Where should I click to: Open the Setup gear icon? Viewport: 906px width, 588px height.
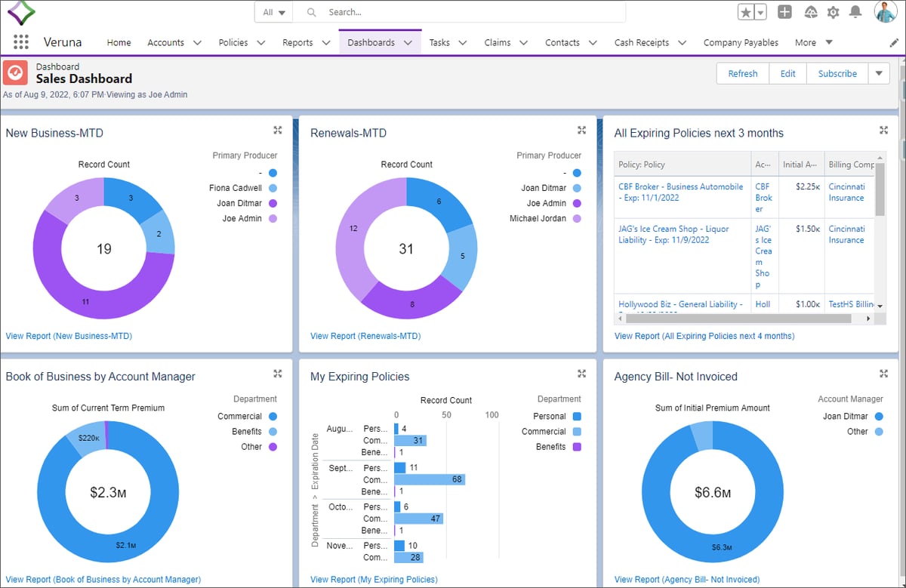pyautogui.click(x=834, y=12)
